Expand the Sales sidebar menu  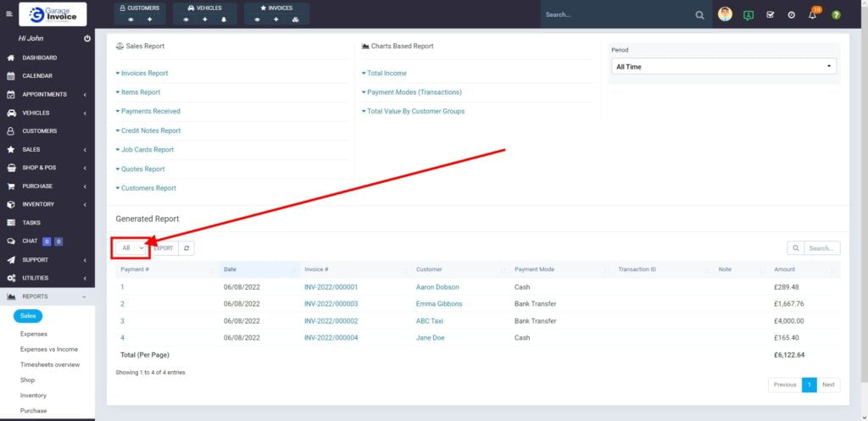[x=47, y=149]
